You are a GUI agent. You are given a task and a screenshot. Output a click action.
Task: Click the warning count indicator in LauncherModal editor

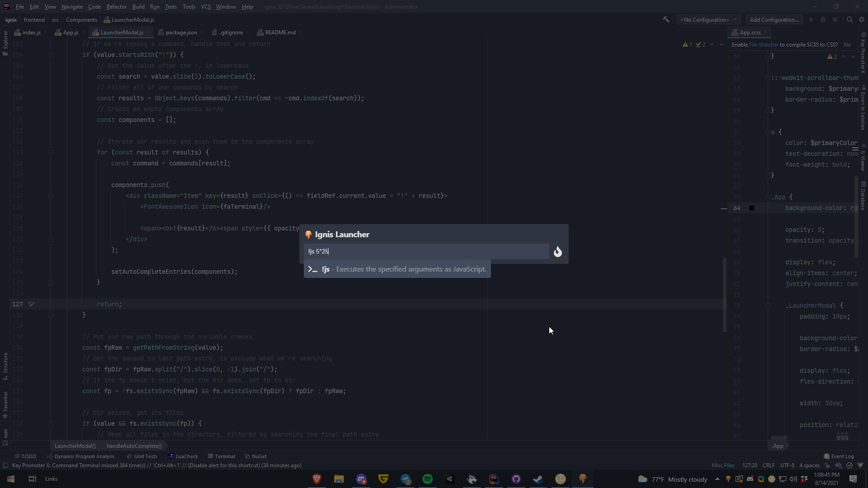point(687,44)
